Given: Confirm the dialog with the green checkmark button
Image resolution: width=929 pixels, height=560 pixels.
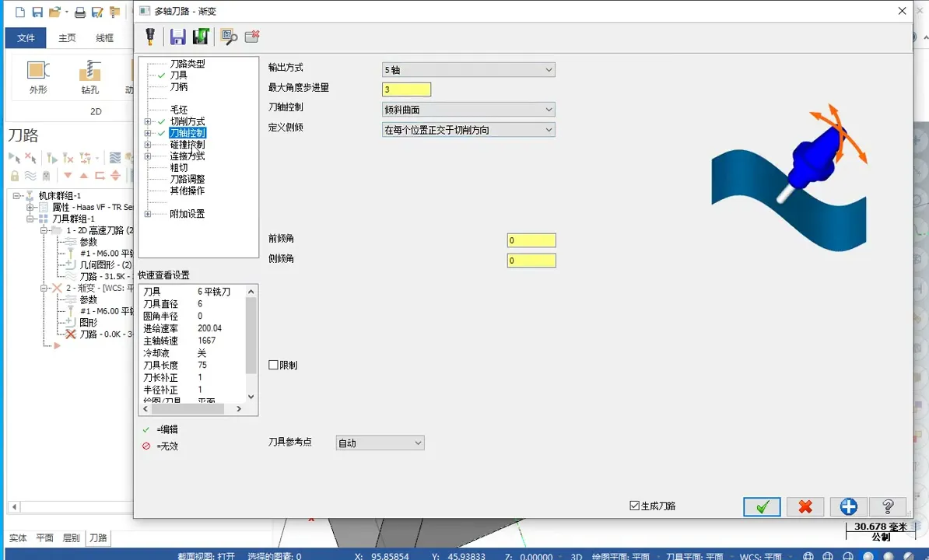Looking at the screenshot, I should tap(762, 506).
